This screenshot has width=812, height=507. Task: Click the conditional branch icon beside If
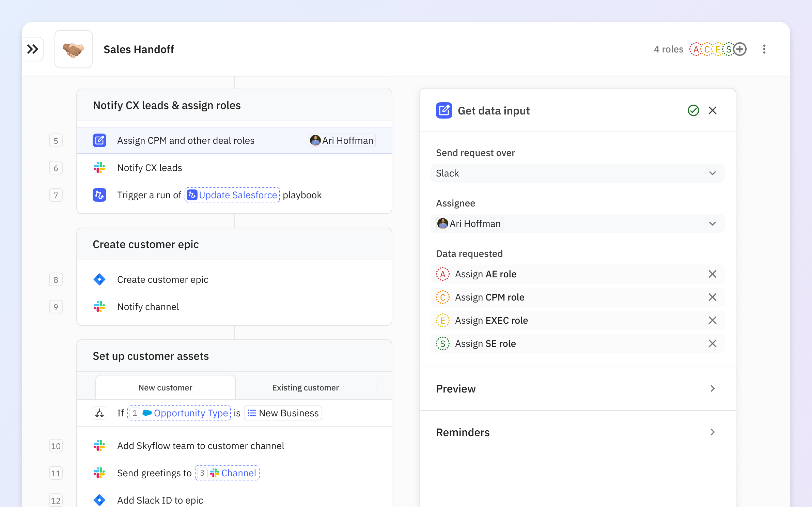(99, 413)
